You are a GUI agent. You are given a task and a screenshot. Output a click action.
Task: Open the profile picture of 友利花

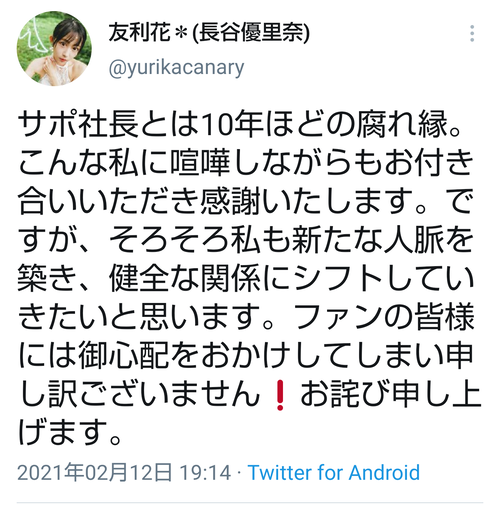coord(54,49)
